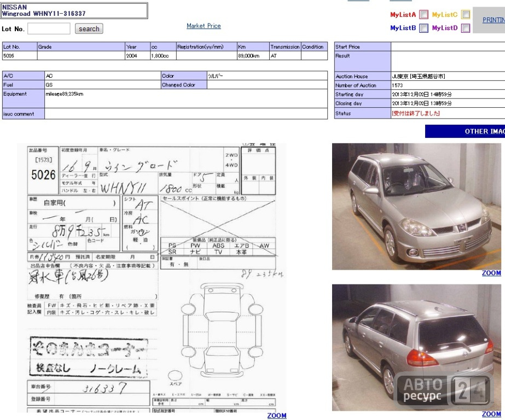505x420 pixels.
Task: Click the search button
Action: click(x=89, y=28)
